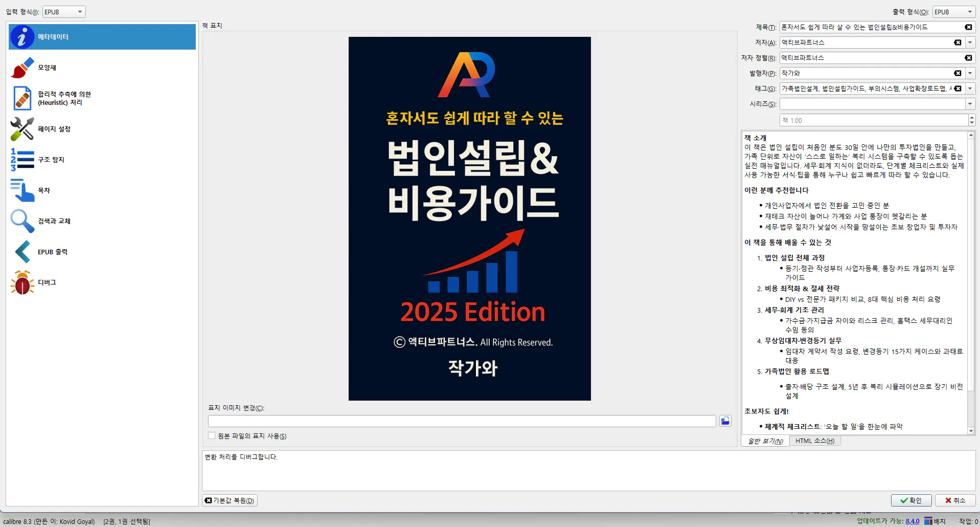Image resolution: width=980 pixels, height=527 pixels.
Task: Expand the 저자 author dropdown arrow
Action: 970,42
